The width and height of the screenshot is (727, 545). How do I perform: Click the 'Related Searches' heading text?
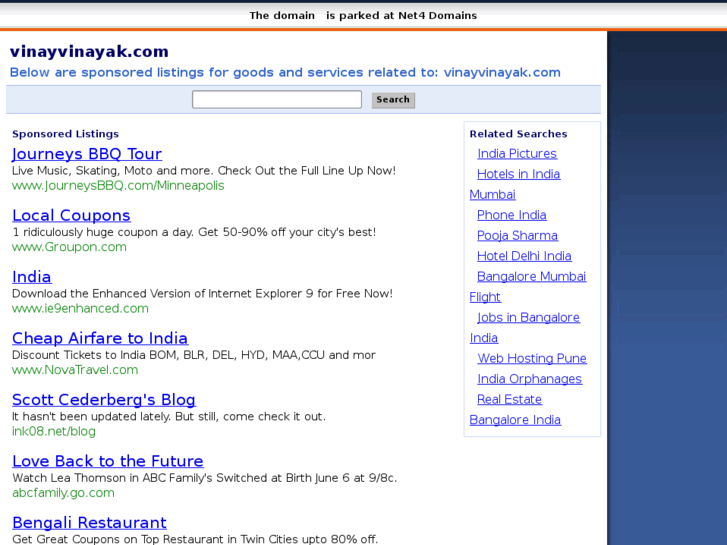click(518, 134)
